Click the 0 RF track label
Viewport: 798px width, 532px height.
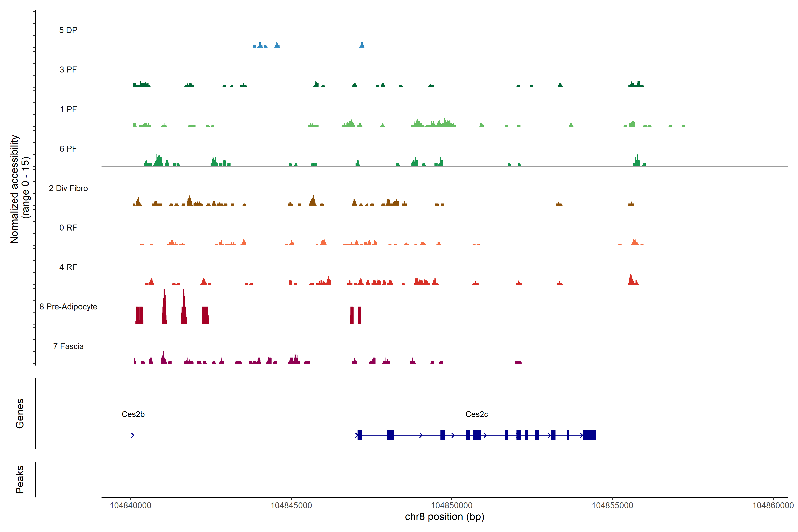click(68, 228)
